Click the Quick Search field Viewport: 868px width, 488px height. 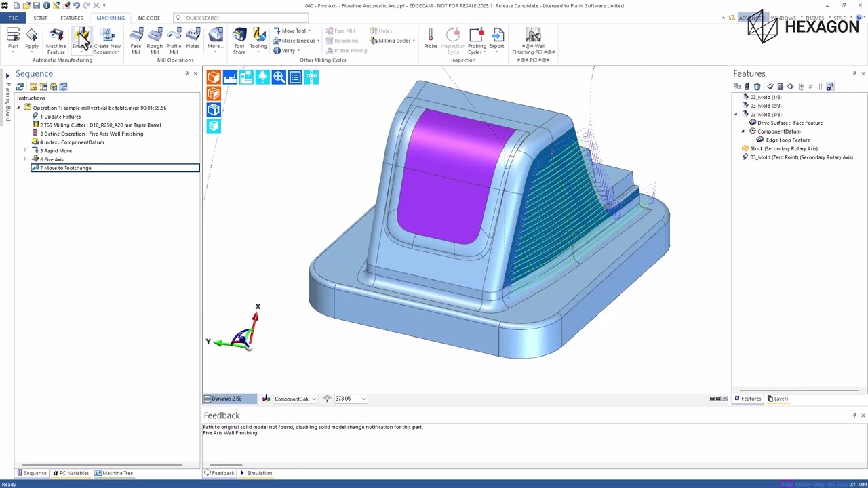click(241, 18)
